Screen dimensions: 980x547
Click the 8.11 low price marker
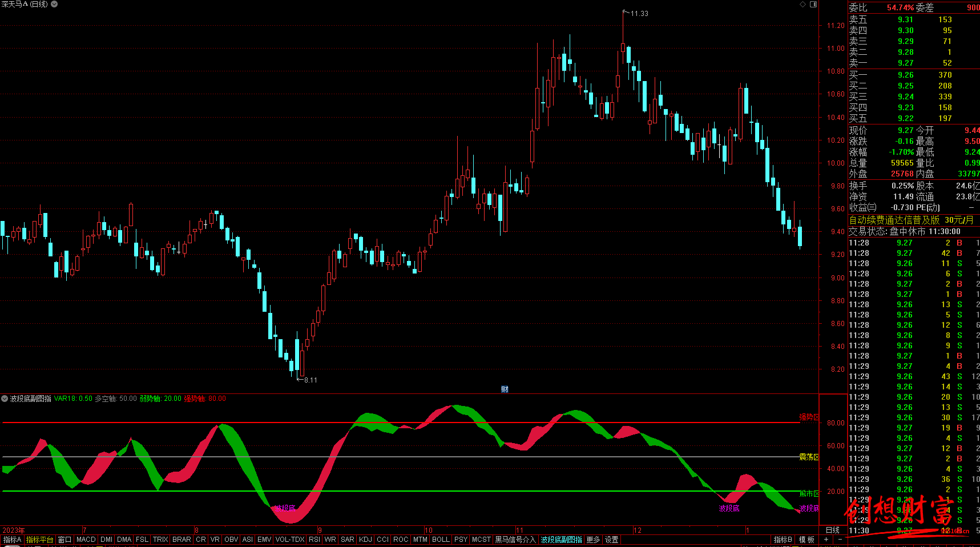tap(310, 380)
